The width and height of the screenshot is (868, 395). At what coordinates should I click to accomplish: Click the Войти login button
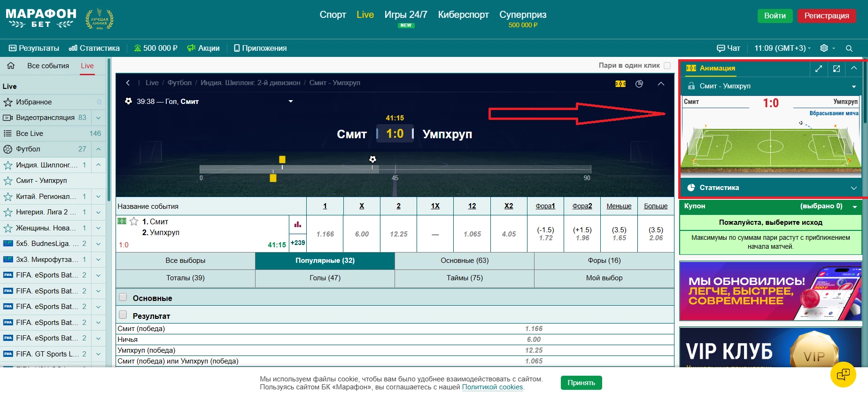pyautogui.click(x=775, y=16)
